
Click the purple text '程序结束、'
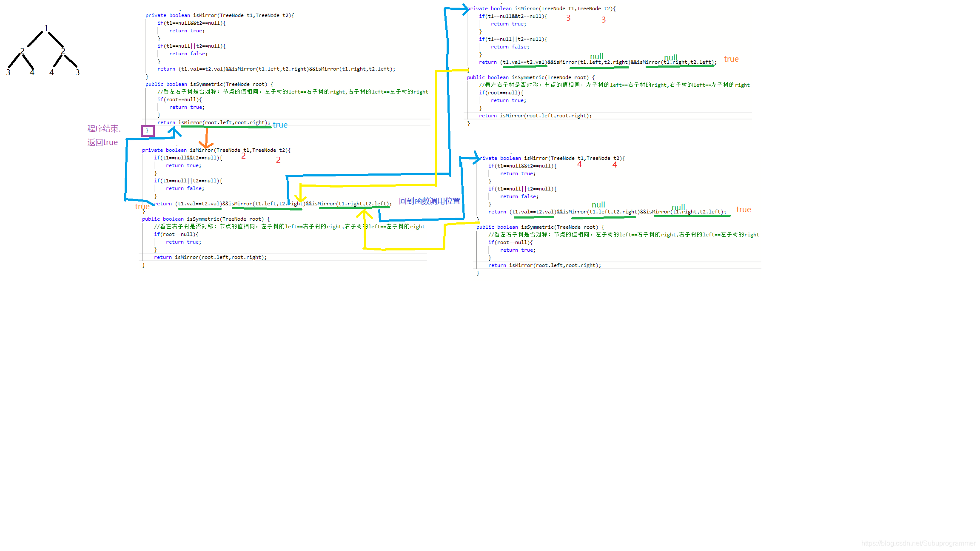[105, 128]
